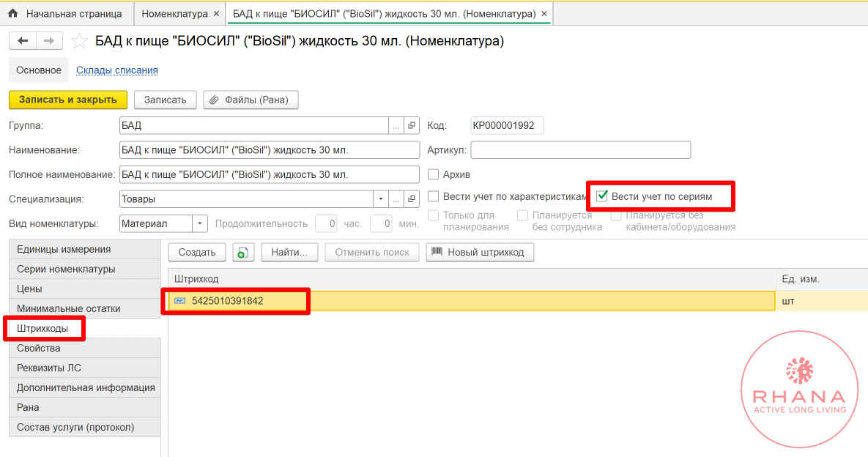This screenshot has width=868, height=457.
Task: Enable Вести учет по характеристикам checkbox
Action: click(433, 196)
